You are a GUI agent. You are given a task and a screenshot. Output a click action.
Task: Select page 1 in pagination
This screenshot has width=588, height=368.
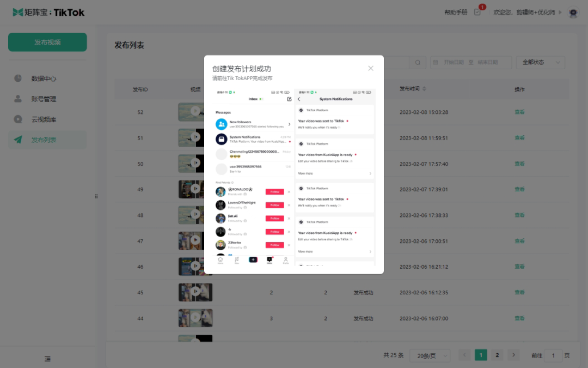click(x=481, y=355)
